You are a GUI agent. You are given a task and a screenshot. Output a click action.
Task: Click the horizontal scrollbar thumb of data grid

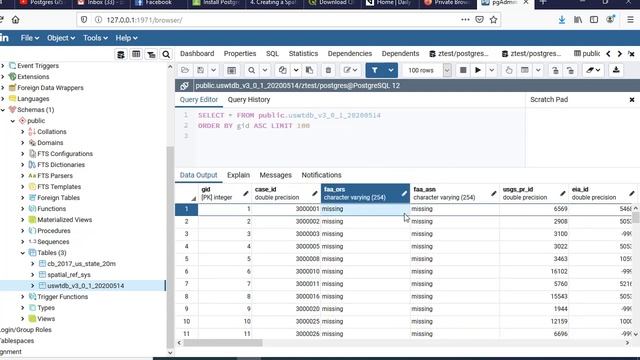(222, 343)
